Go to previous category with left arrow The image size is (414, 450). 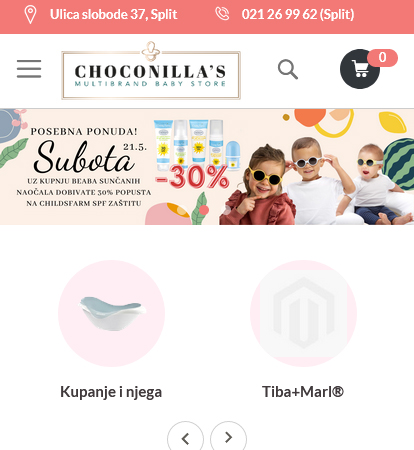(185, 438)
